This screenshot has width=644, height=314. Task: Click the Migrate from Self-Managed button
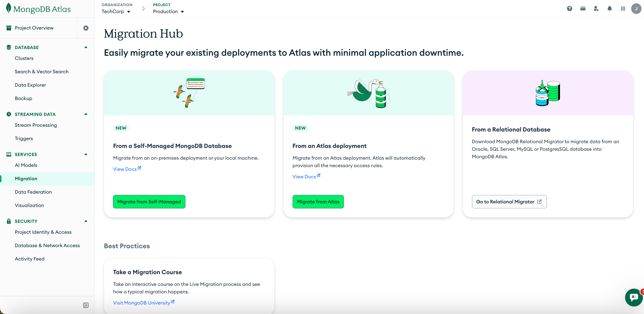tap(149, 202)
